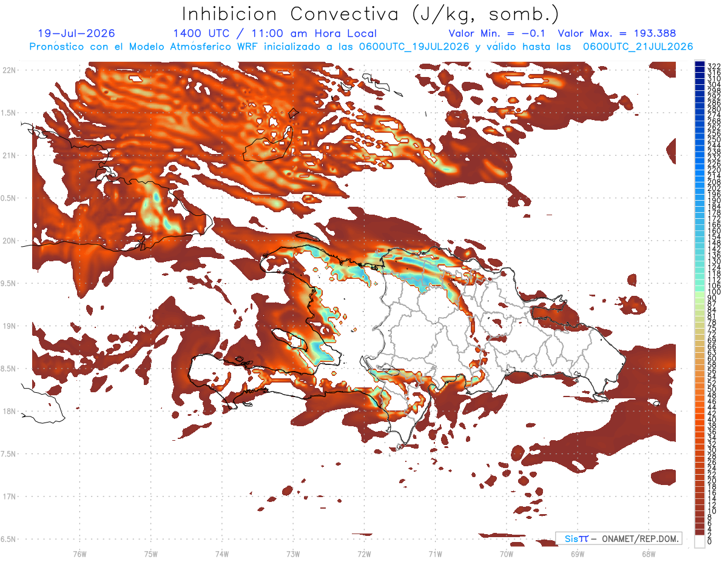
Task: Click '1400 UTC / 11:00 am Hora Local'
Action: pos(275,34)
